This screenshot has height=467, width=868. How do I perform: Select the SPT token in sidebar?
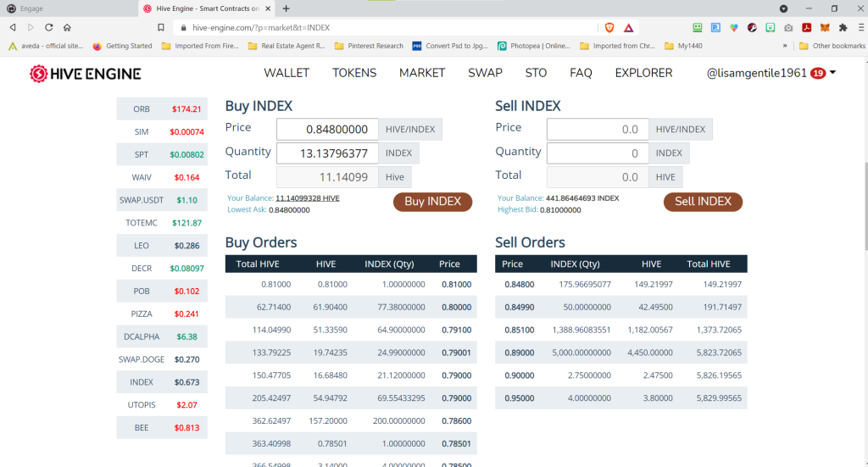162,154
